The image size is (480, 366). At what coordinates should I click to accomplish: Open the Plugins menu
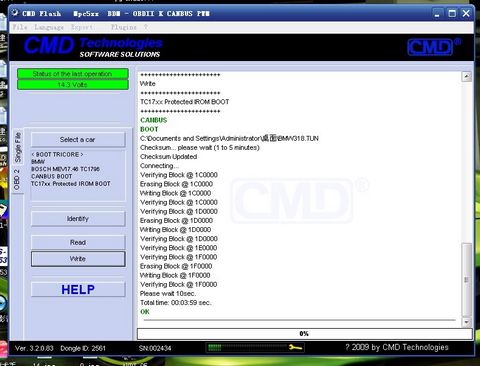point(124,27)
